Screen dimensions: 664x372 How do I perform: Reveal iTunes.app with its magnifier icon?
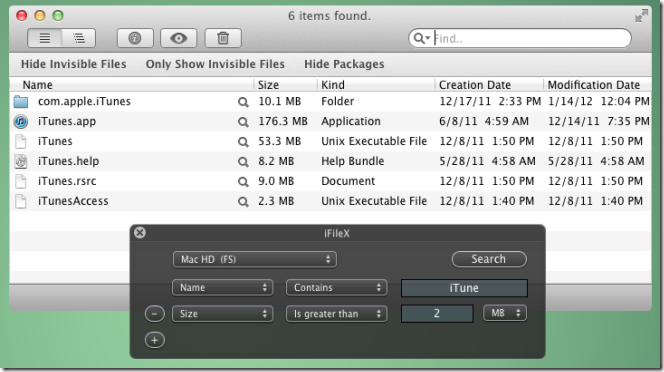243,122
